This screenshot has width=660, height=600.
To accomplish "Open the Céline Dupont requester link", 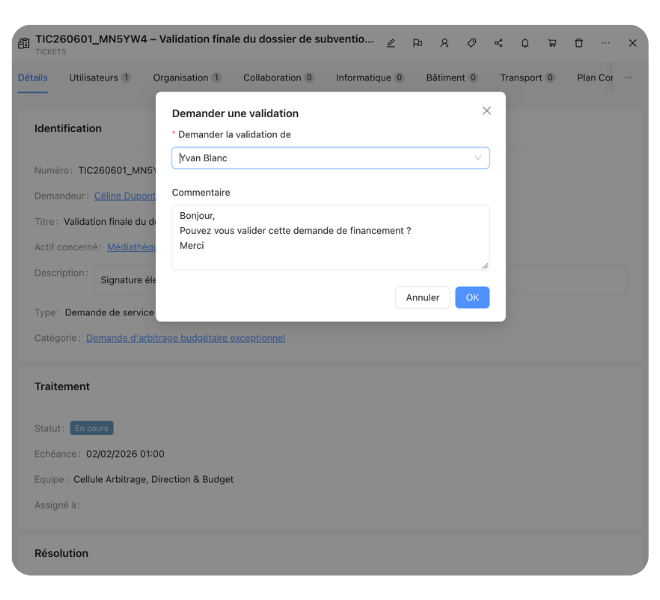I will click(125, 196).
